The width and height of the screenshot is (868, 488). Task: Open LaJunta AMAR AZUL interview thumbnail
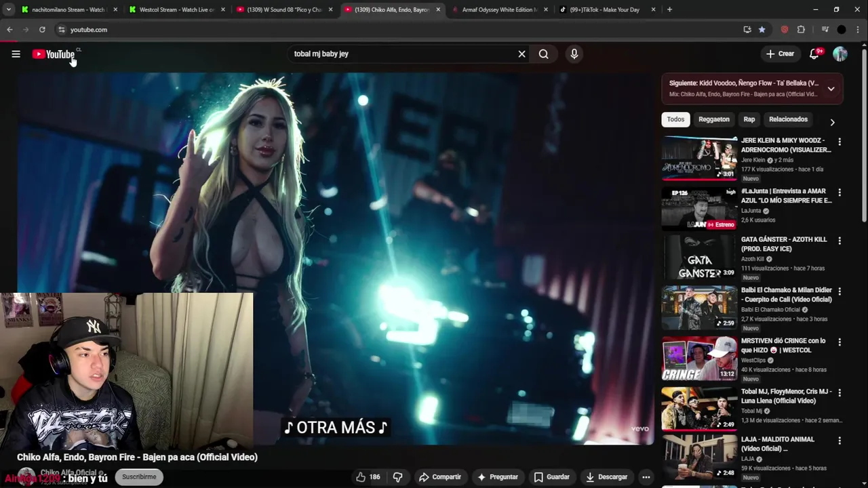[699, 209]
